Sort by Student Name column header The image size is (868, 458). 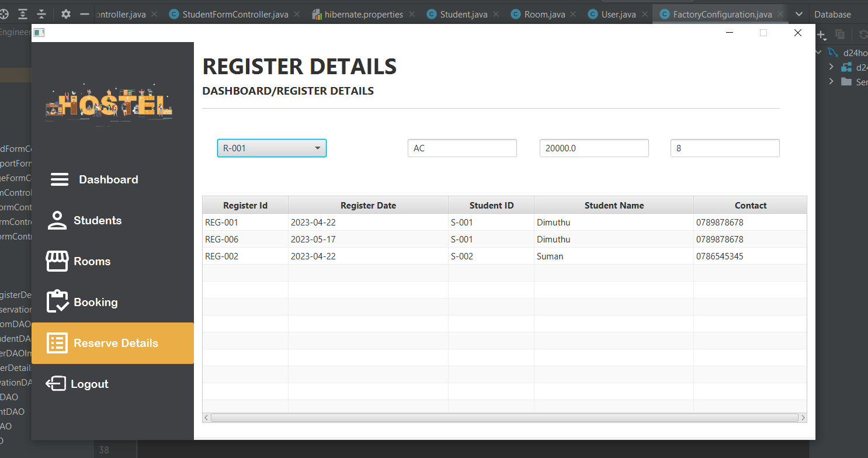click(614, 205)
